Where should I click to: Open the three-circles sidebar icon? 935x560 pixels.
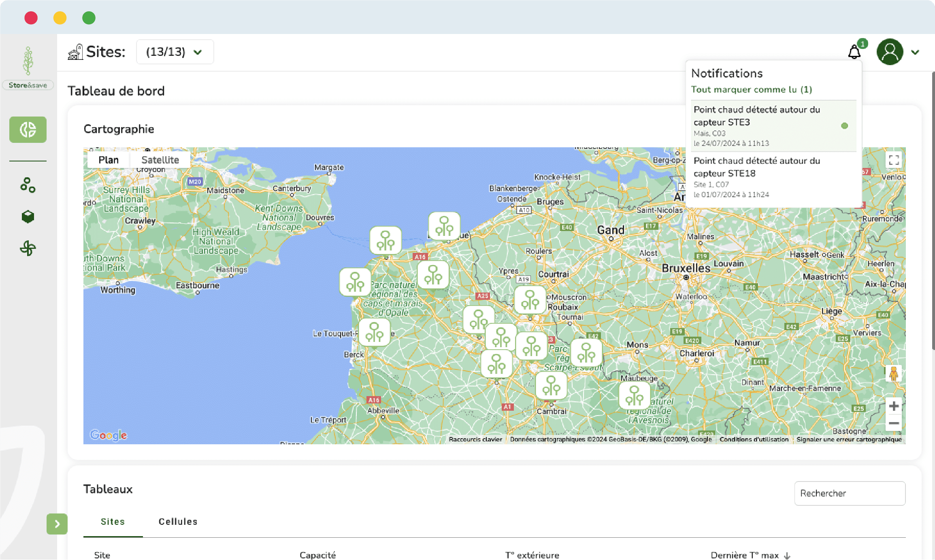(28, 185)
